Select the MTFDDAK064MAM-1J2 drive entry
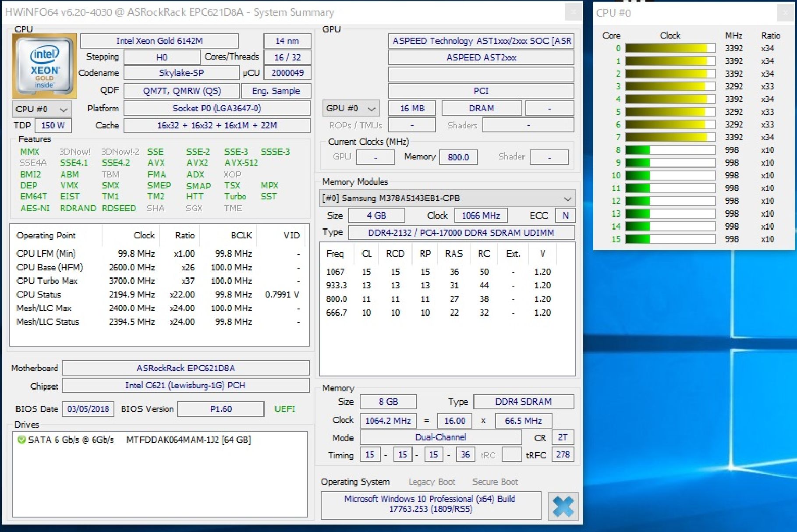The width and height of the screenshot is (797, 532). (188, 440)
